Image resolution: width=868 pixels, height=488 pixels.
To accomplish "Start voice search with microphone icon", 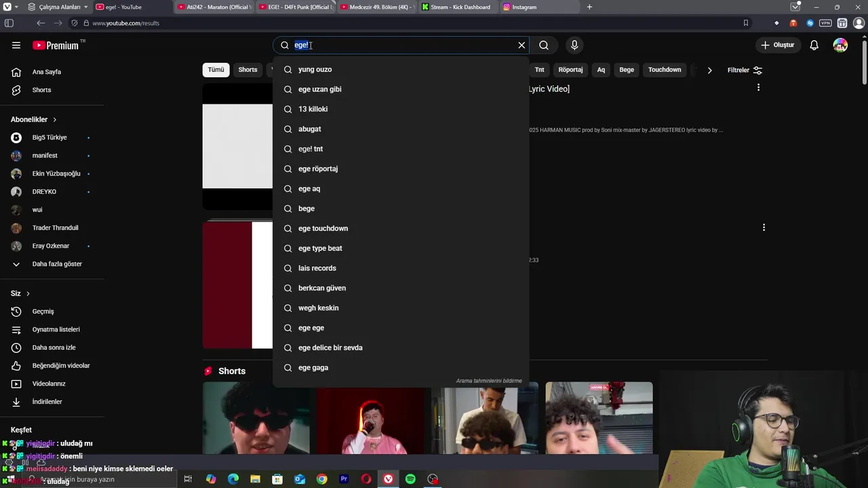I will click(574, 45).
